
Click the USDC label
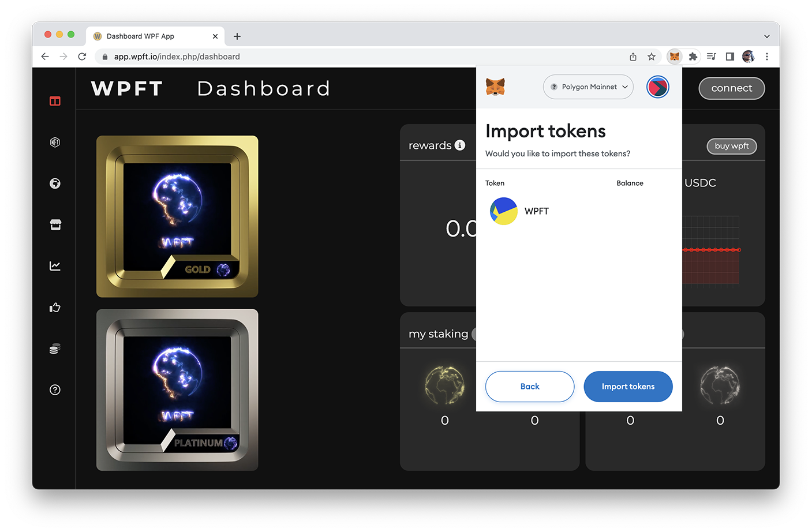[x=700, y=183]
